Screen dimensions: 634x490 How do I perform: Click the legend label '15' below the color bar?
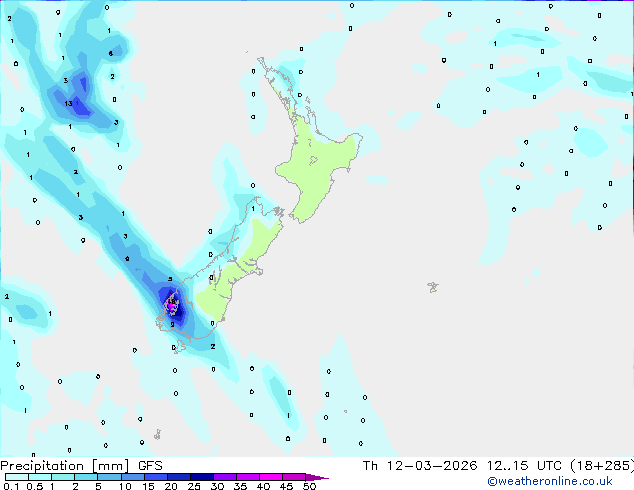148,486
